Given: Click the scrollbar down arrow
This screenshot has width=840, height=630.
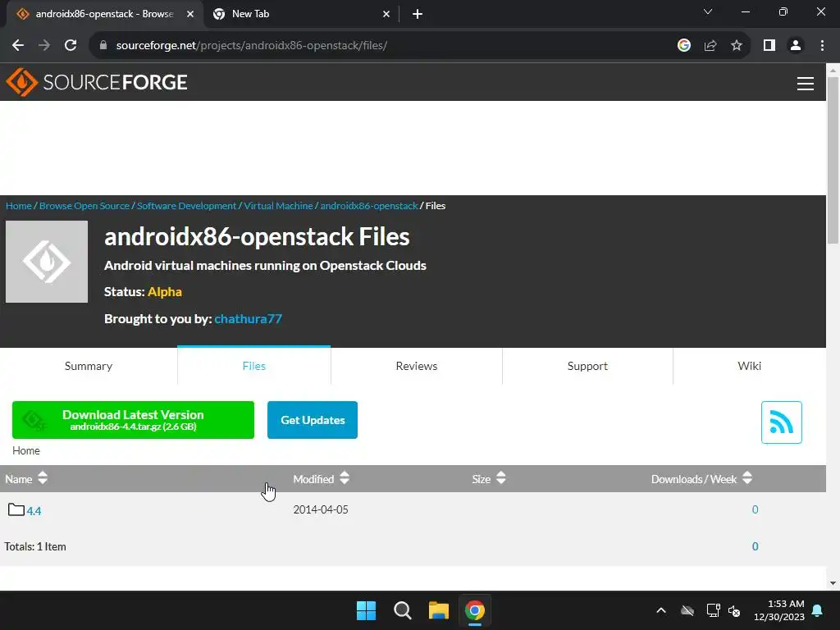Looking at the screenshot, I should point(833,583).
